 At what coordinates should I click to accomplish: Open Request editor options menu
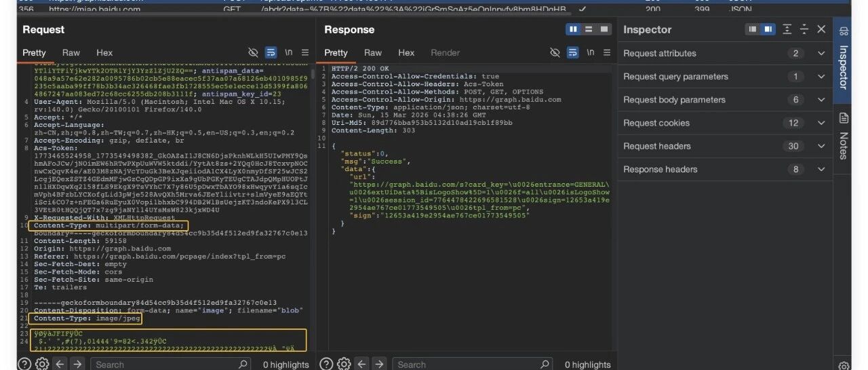(x=305, y=52)
